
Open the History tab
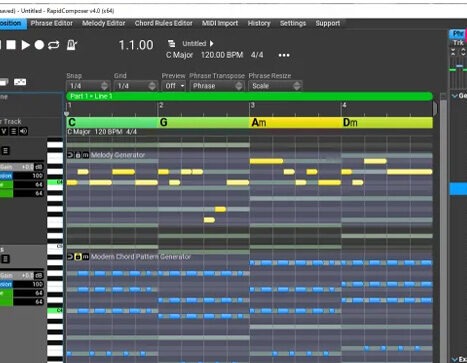(259, 23)
